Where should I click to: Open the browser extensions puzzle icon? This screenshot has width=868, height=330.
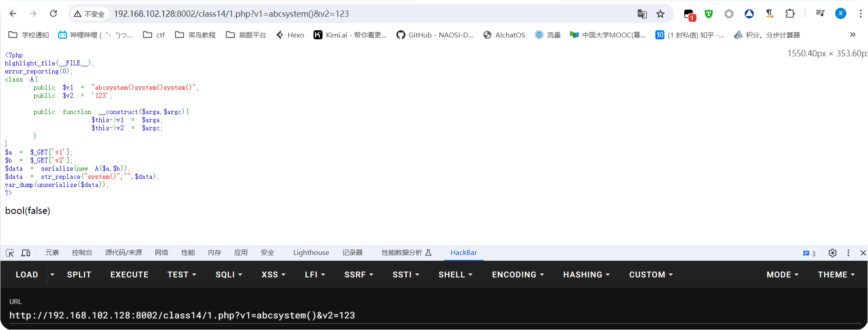point(790,14)
